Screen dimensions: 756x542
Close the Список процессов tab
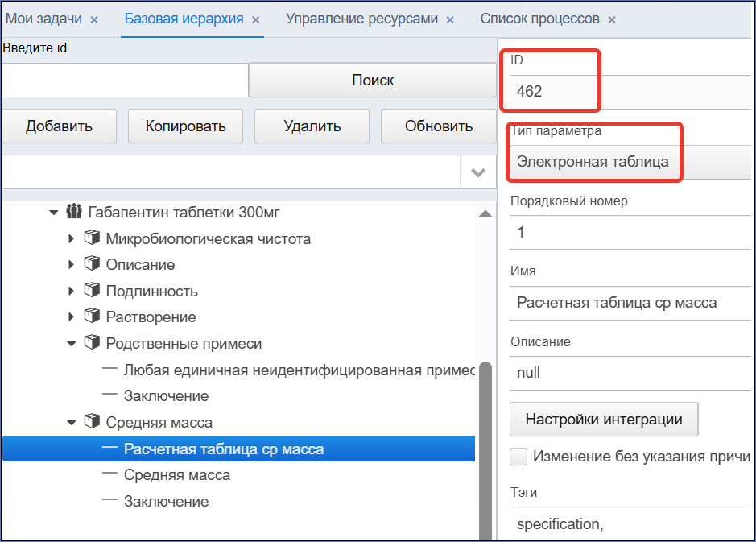tap(612, 20)
